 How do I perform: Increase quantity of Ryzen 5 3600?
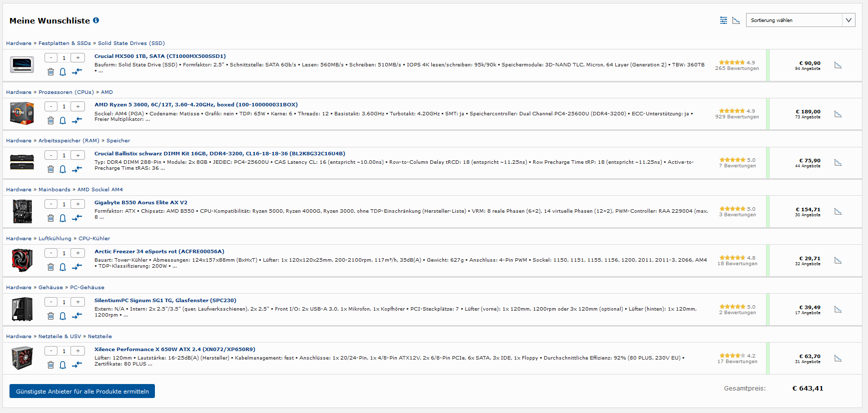(77, 106)
